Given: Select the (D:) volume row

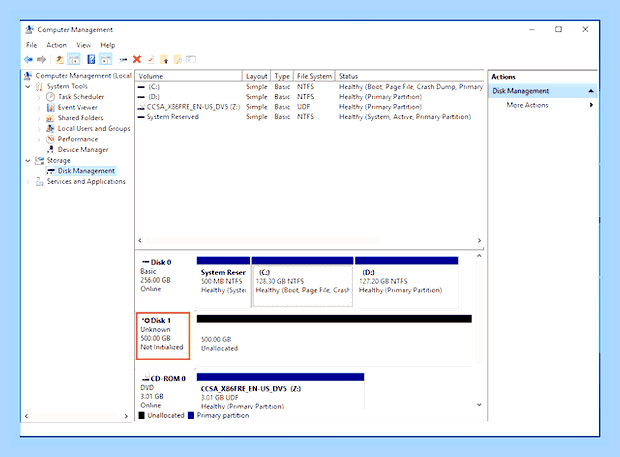Looking at the screenshot, I should pos(310,97).
